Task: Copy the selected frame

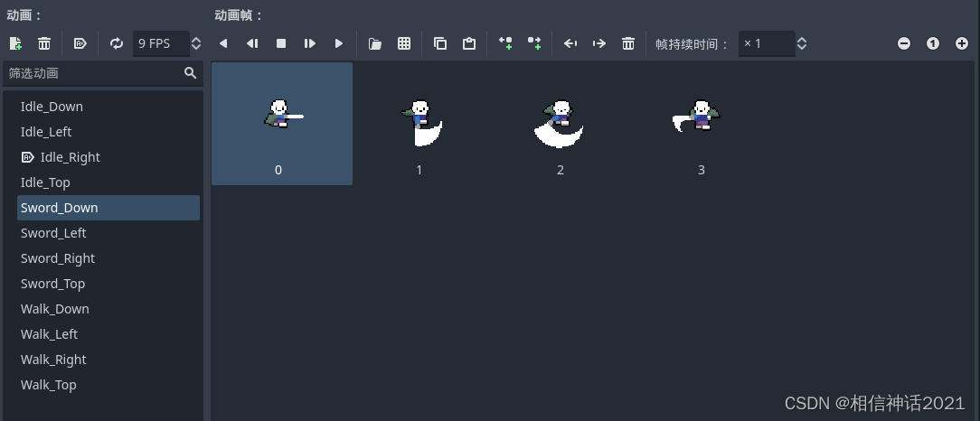Action: point(440,43)
